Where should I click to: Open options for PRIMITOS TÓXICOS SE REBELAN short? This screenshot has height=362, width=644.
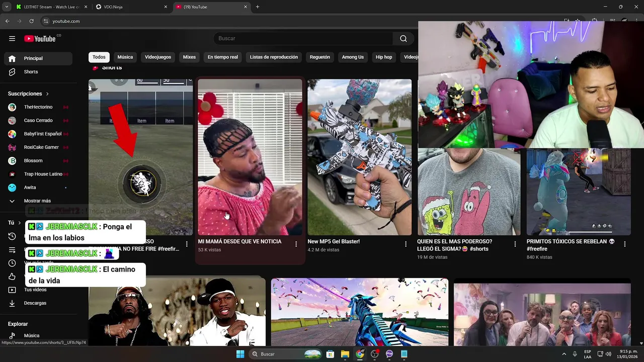tap(624, 244)
